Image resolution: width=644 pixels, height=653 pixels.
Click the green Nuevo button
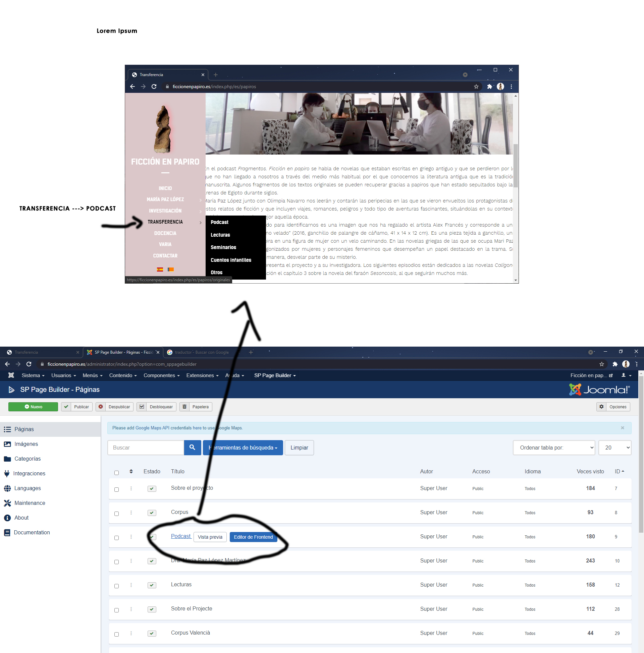pyautogui.click(x=33, y=407)
